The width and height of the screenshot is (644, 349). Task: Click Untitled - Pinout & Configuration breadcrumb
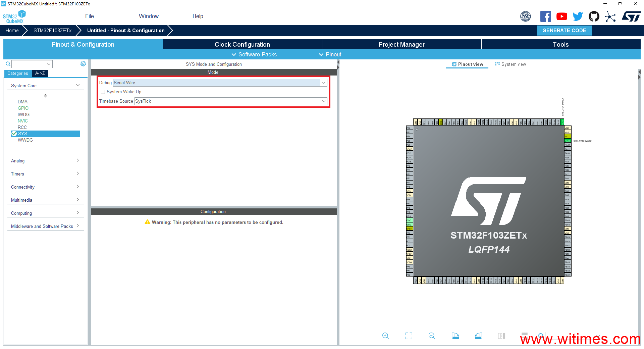126,31
